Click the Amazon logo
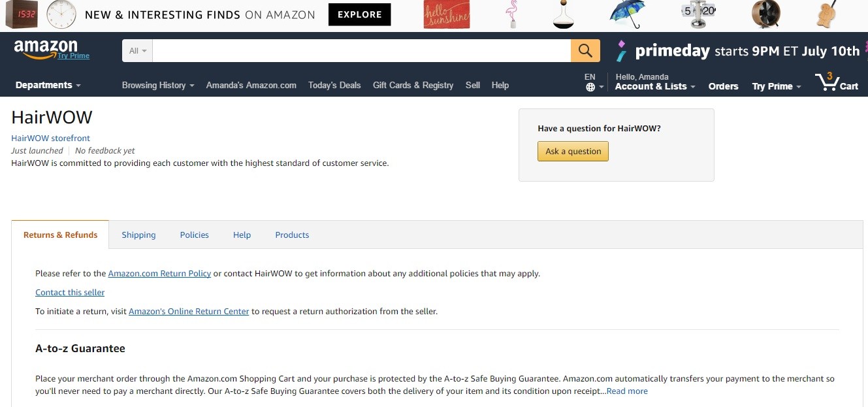Image resolution: width=868 pixels, height=407 pixels. (46, 48)
